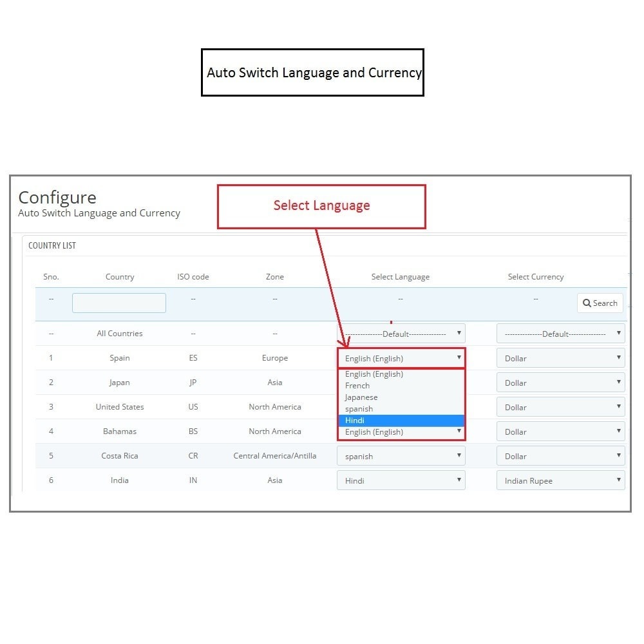Image resolution: width=644 pixels, height=644 pixels.
Task: Click the ISO code column header
Action: coord(193,277)
